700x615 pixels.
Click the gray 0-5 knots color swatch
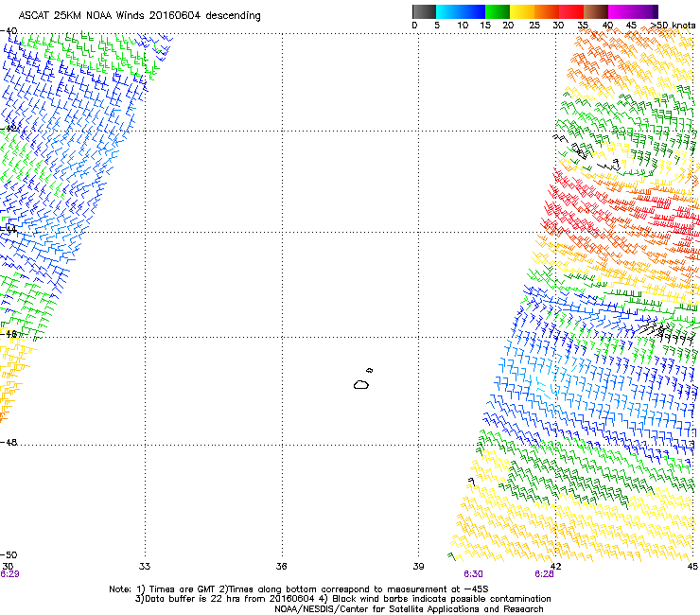[424, 11]
